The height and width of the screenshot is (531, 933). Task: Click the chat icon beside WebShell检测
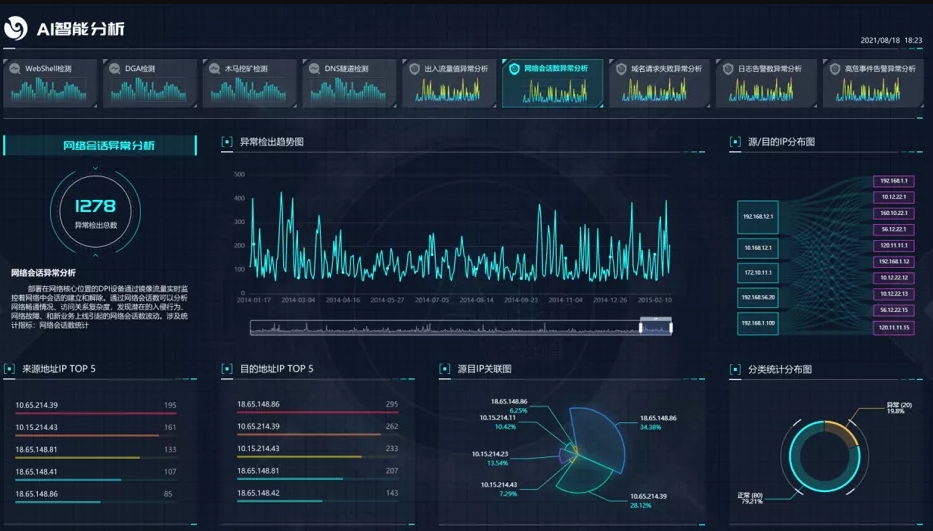tap(15, 69)
